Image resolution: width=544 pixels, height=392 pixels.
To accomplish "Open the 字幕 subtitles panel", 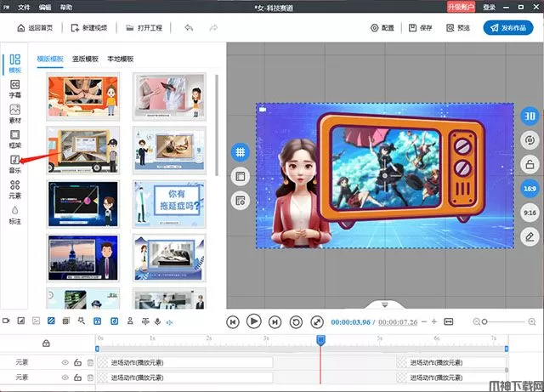I will pos(14,88).
